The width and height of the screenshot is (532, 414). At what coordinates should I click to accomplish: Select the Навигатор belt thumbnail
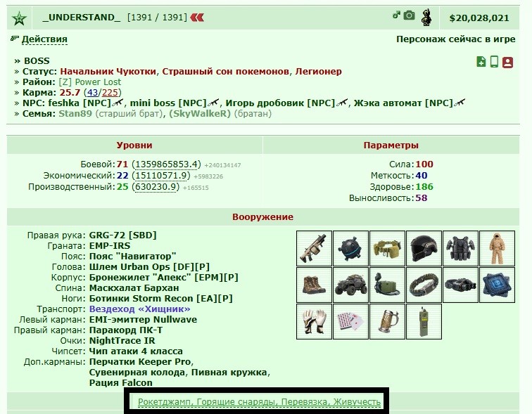(x=388, y=248)
